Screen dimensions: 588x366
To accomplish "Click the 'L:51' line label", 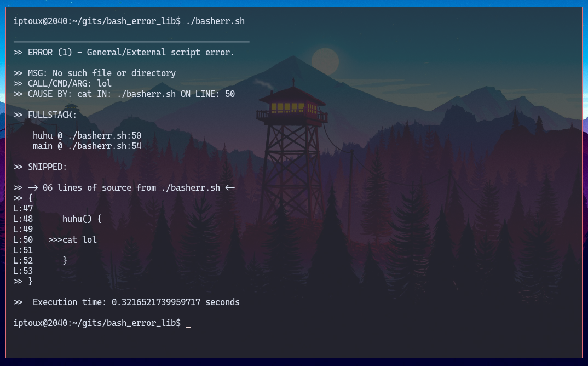I will click(23, 250).
